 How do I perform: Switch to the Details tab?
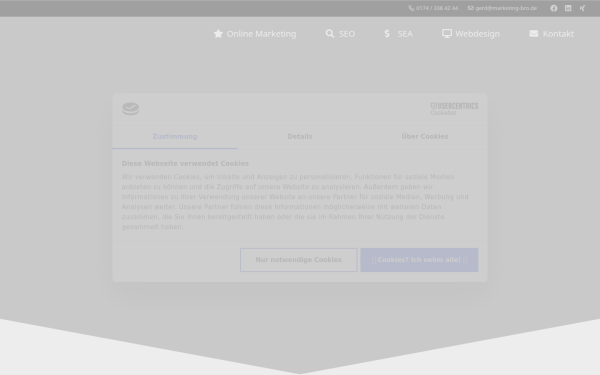(x=300, y=137)
